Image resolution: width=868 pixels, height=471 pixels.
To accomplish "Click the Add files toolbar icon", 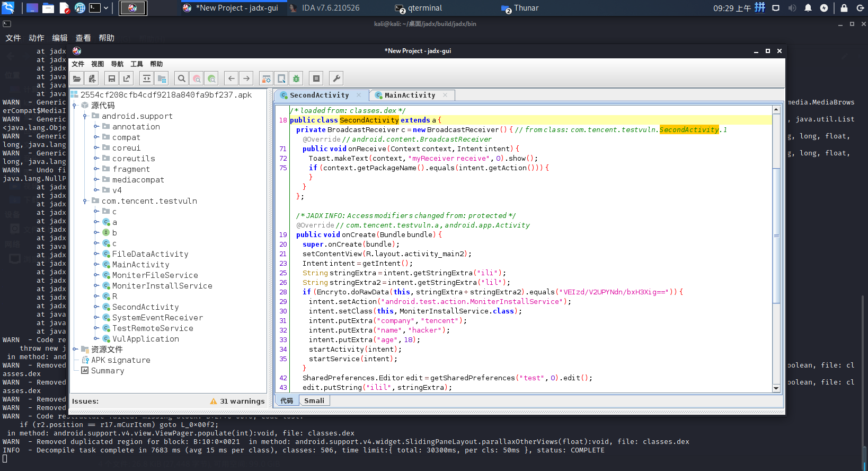I will 92,78.
